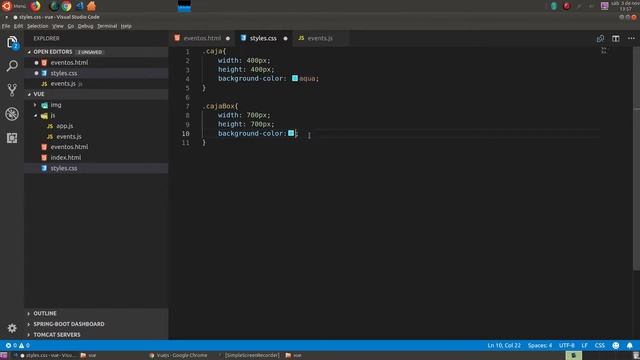Open the Source Control icon
Viewport: 640px width, 360px height.
(12, 90)
